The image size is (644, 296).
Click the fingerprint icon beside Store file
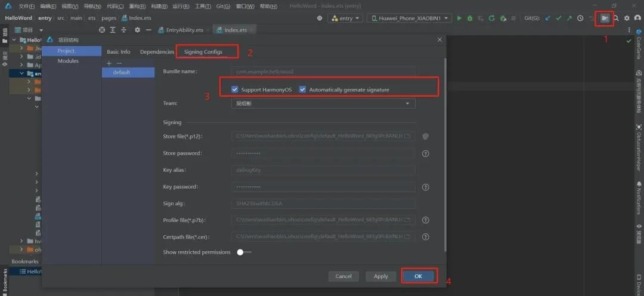click(x=426, y=136)
